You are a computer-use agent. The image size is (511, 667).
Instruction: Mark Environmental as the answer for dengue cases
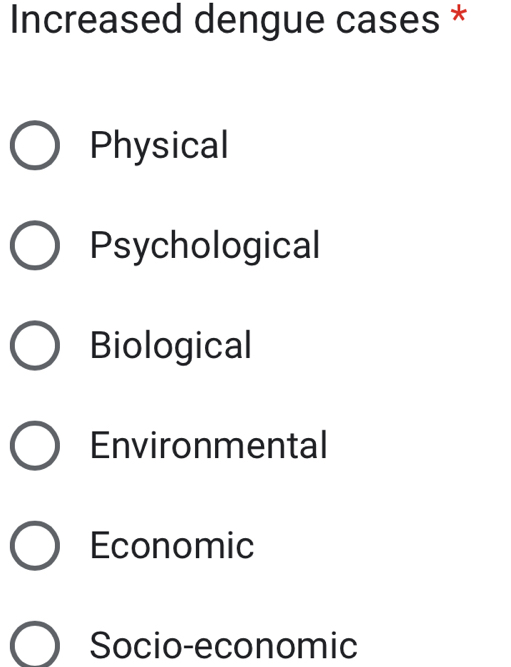(35, 446)
